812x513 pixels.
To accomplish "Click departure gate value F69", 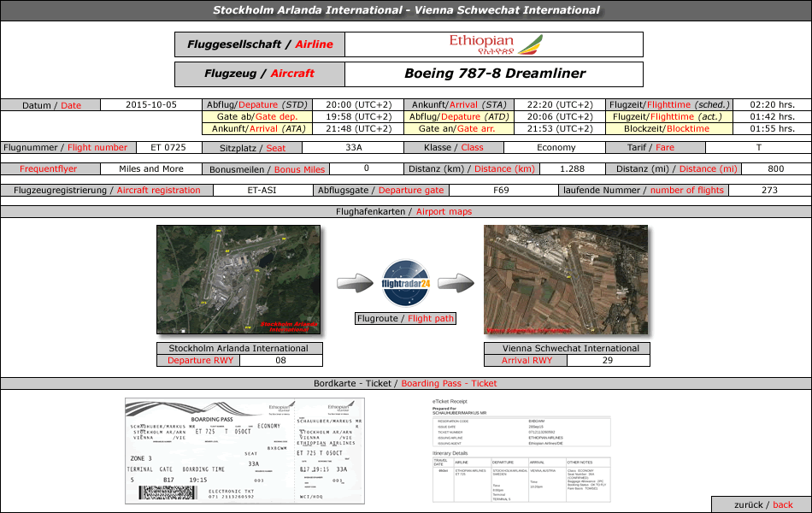I will click(501, 190).
